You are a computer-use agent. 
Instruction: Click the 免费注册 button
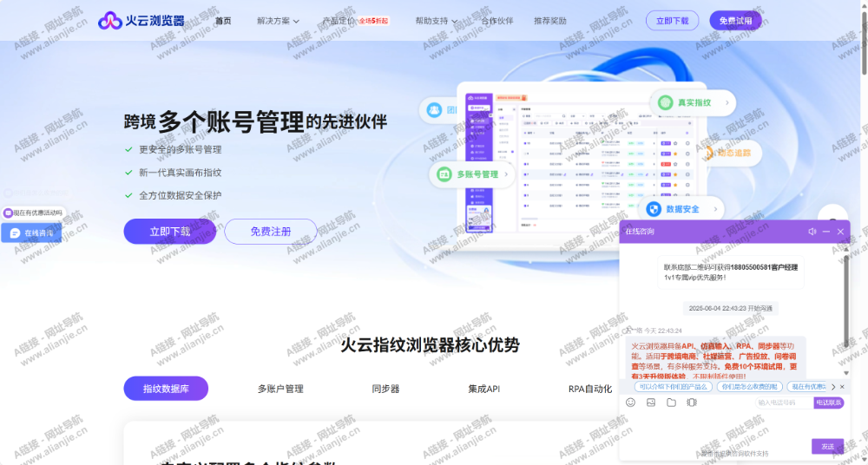(271, 232)
